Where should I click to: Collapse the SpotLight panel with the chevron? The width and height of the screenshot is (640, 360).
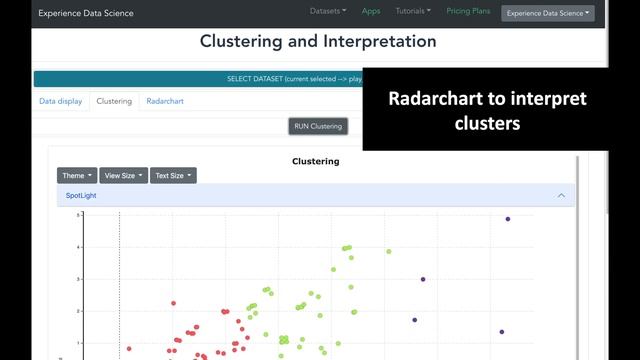(561, 196)
